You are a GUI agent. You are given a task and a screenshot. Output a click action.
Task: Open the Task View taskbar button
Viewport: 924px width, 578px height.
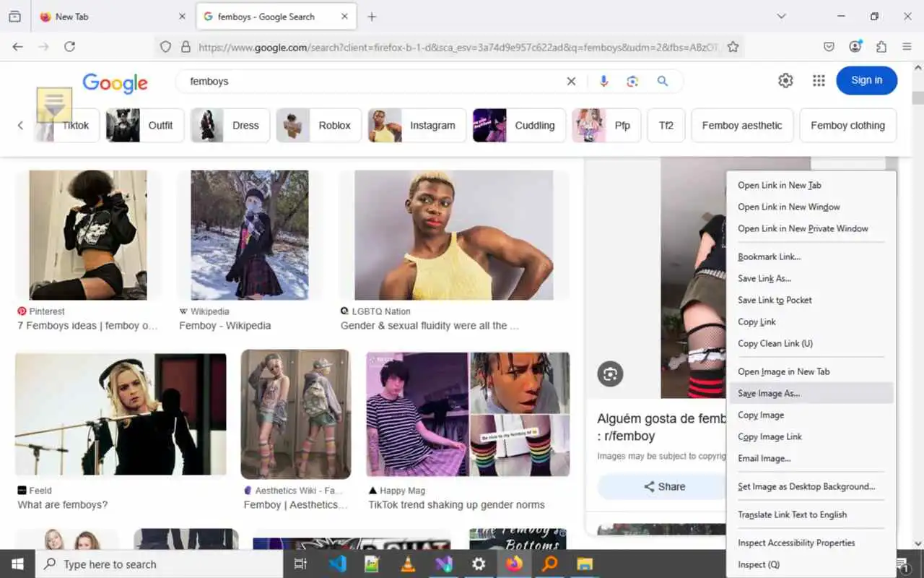(301, 564)
